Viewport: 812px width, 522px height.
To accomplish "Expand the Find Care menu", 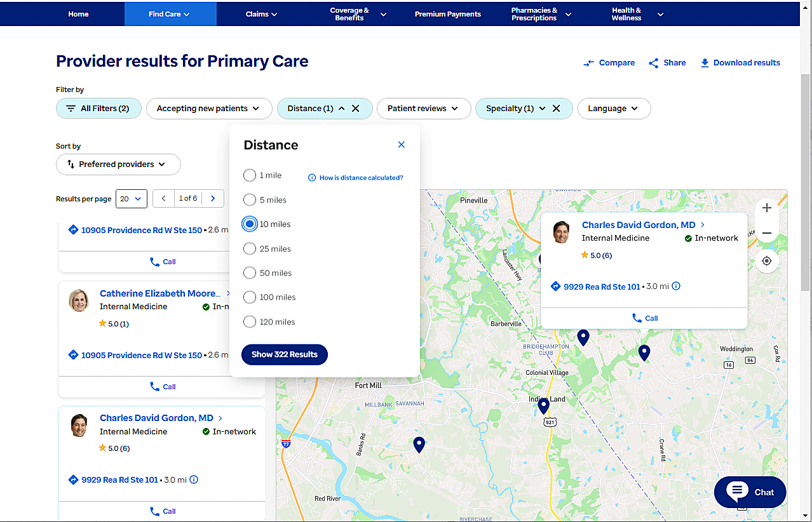I will pos(170,14).
